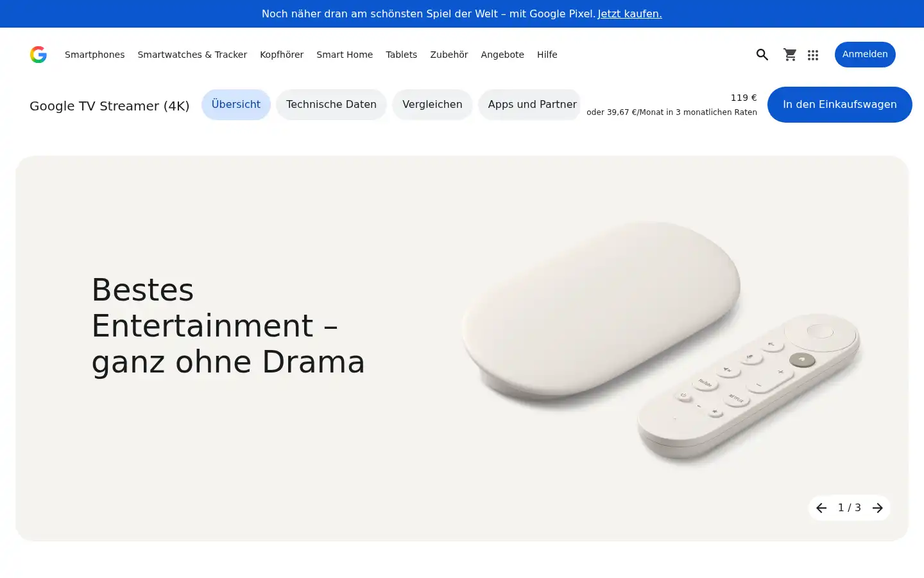Screen dimensions: 924x578
Task: Click the Bestes Entertainment headline
Action: [228, 326]
